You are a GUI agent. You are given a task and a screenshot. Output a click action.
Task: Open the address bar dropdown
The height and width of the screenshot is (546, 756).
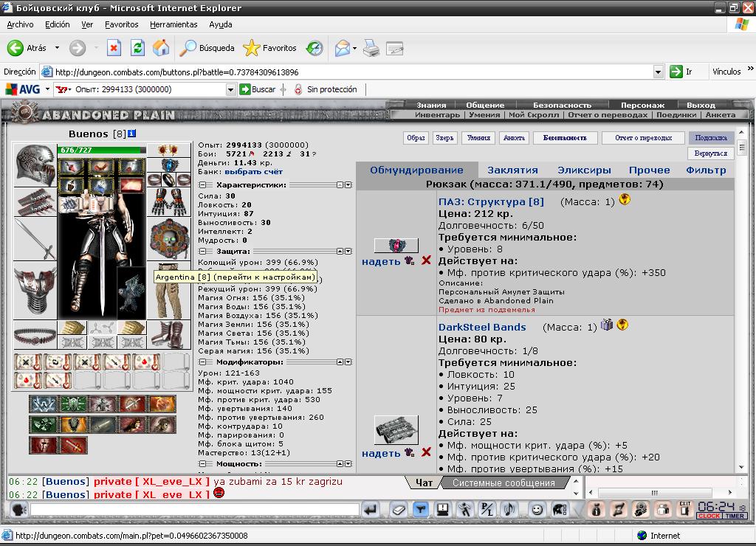(659, 72)
